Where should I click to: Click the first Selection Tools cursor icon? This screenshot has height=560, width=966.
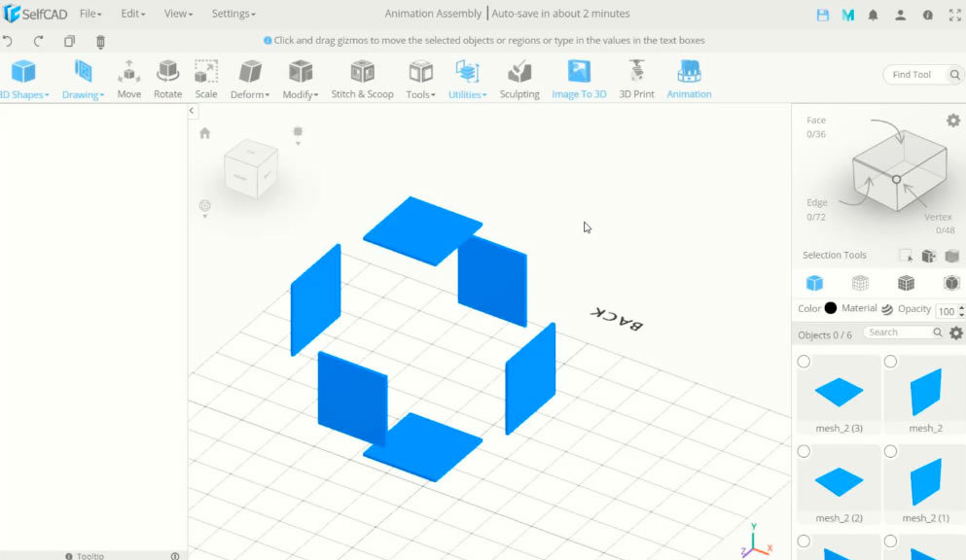click(x=906, y=256)
